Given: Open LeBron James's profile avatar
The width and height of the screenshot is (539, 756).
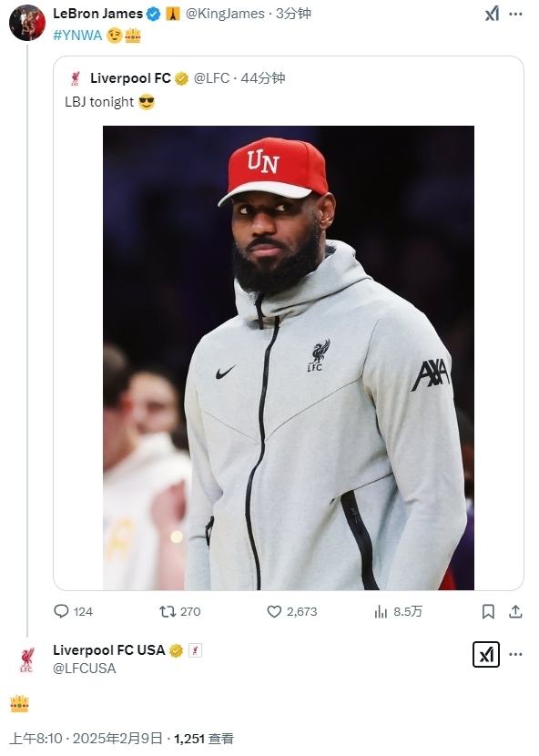Looking at the screenshot, I should pyautogui.click(x=27, y=23).
